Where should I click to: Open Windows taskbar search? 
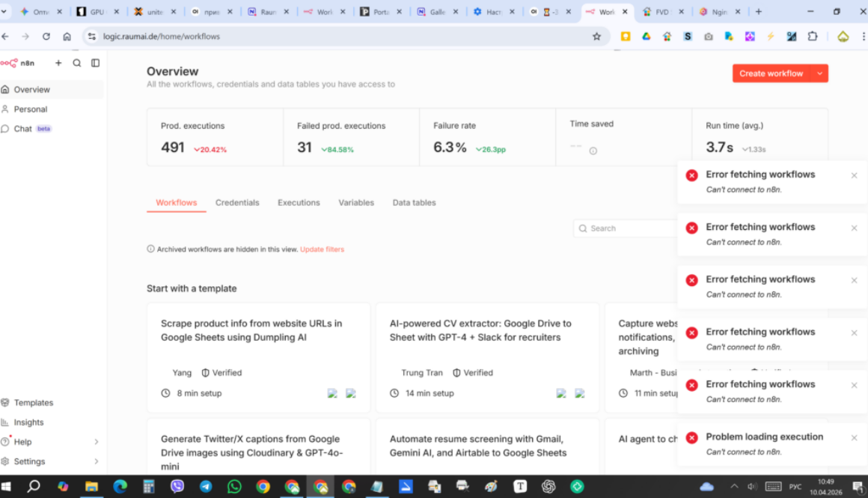tap(34, 486)
